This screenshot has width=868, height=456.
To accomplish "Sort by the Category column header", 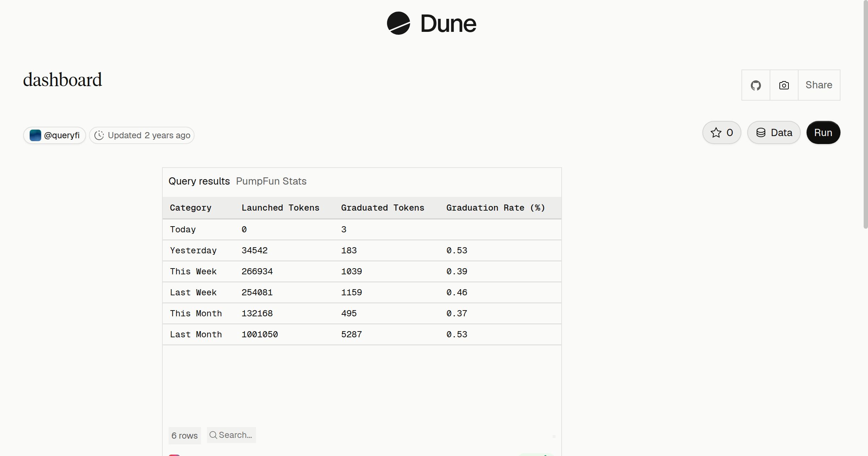I will pyautogui.click(x=191, y=208).
